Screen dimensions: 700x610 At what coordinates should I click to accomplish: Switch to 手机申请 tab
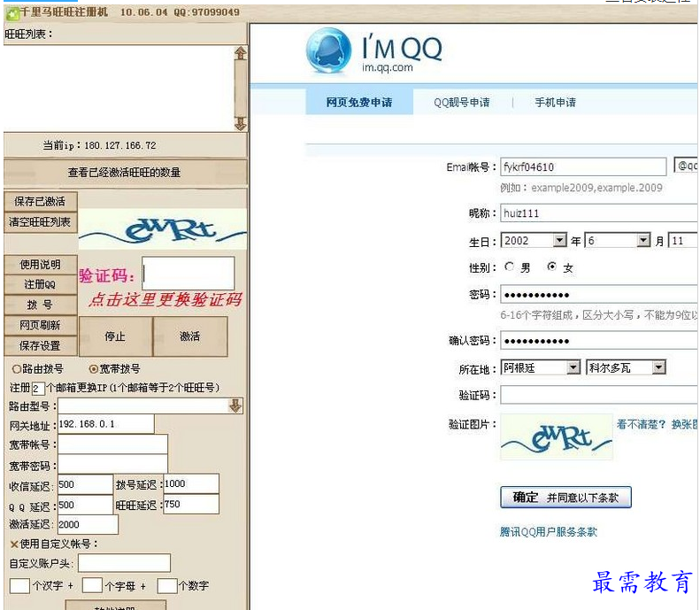(x=556, y=103)
